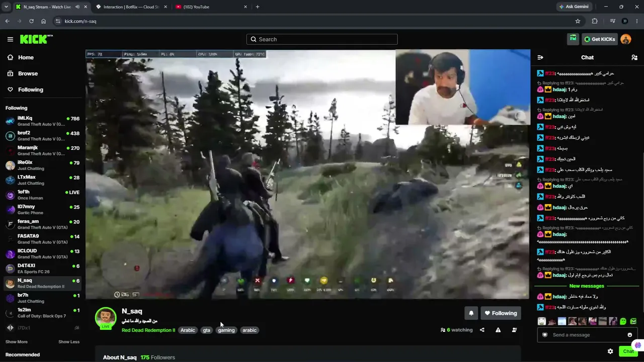The height and width of the screenshot is (362, 644).
Task: Bookmark this page with star icon
Action: point(578,21)
